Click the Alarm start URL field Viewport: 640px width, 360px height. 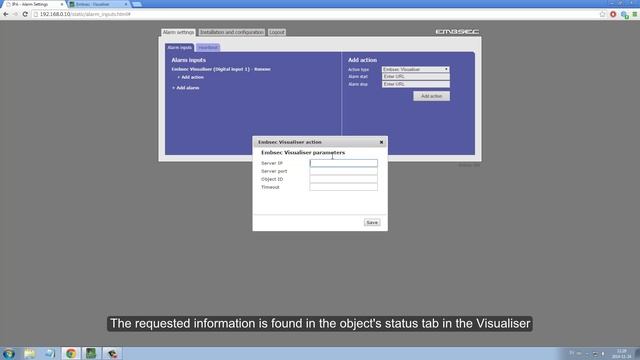416,77
